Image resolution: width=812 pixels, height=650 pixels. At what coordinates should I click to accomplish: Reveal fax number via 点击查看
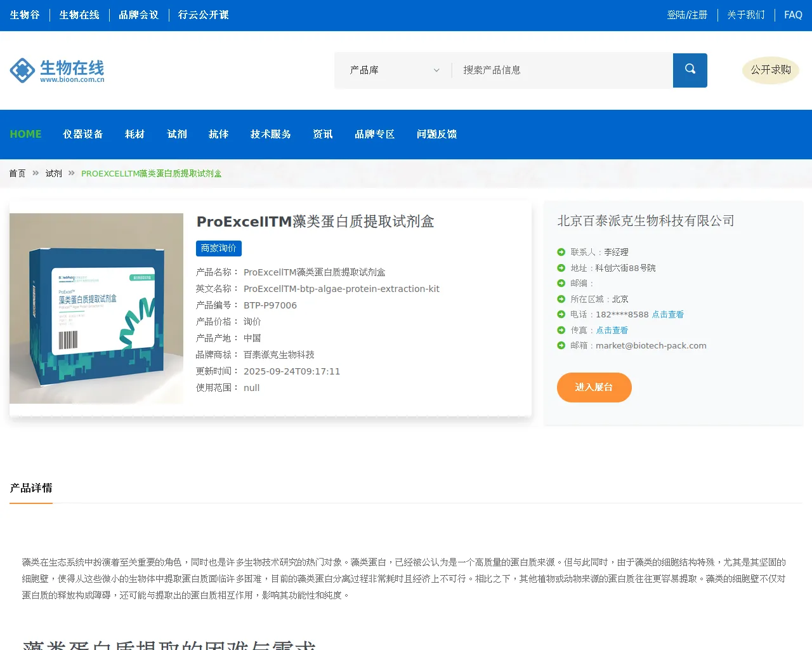pyautogui.click(x=612, y=331)
